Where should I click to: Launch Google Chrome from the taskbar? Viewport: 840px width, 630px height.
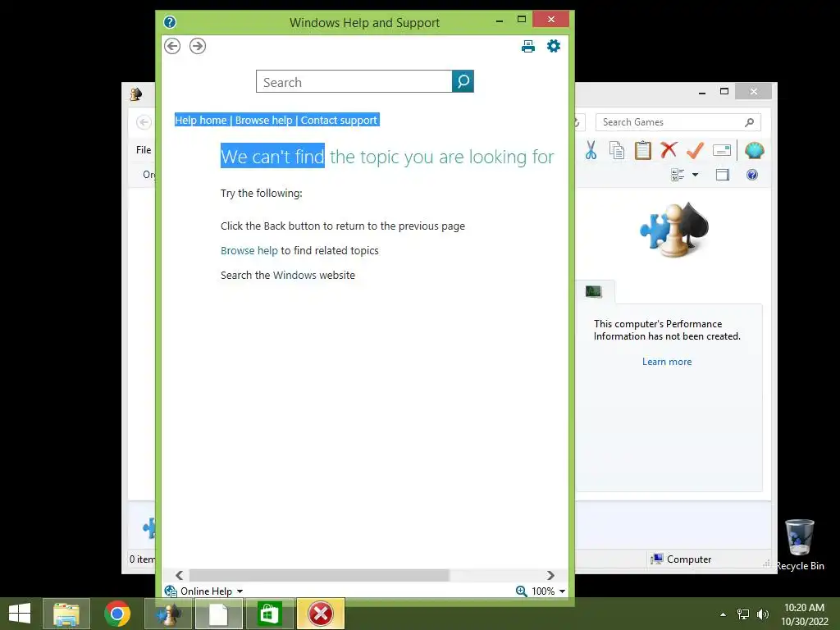click(117, 614)
